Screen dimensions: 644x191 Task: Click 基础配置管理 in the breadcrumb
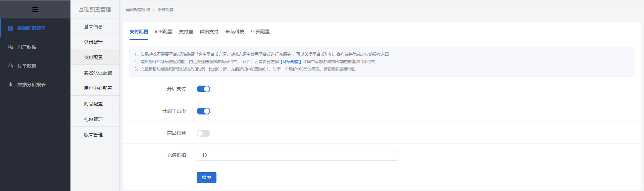(x=138, y=10)
